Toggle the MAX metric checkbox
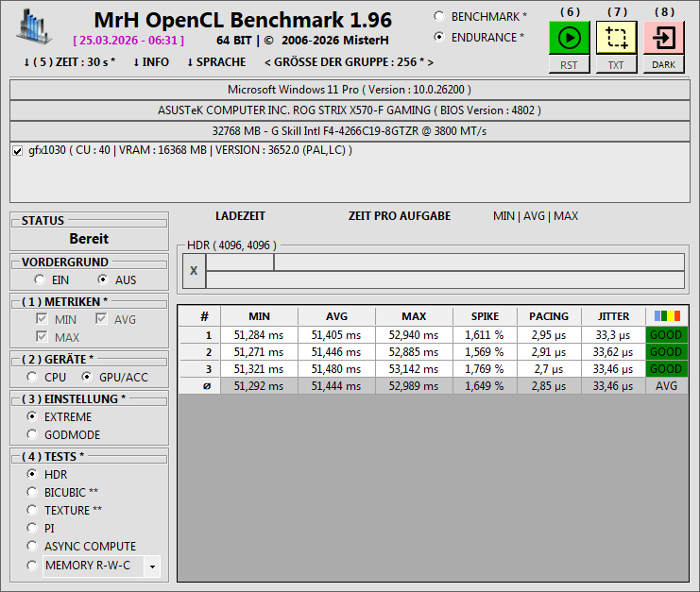 pyautogui.click(x=42, y=336)
